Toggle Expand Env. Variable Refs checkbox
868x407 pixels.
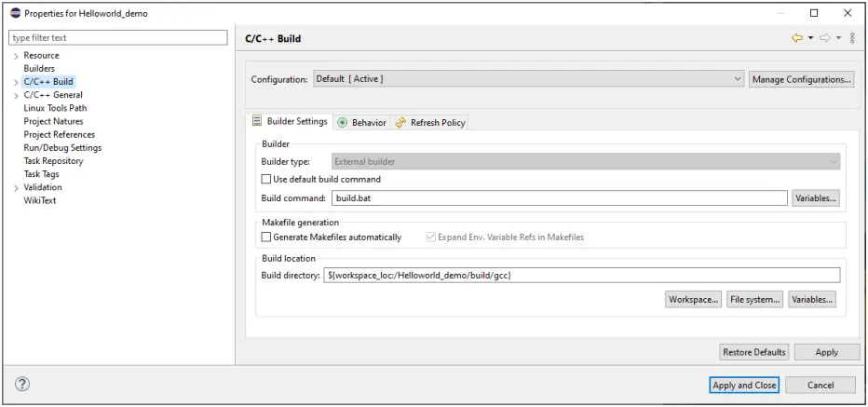(x=430, y=237)
